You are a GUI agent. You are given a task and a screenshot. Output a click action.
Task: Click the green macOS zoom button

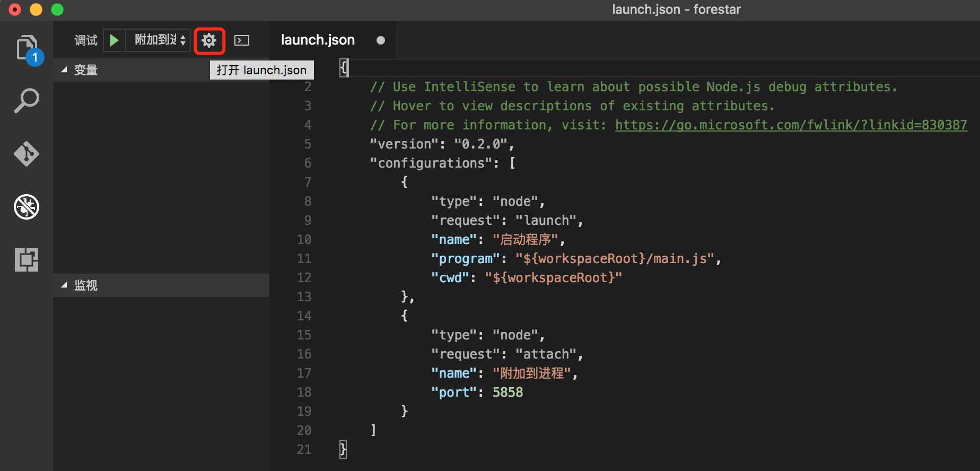[x=57, y=10]
